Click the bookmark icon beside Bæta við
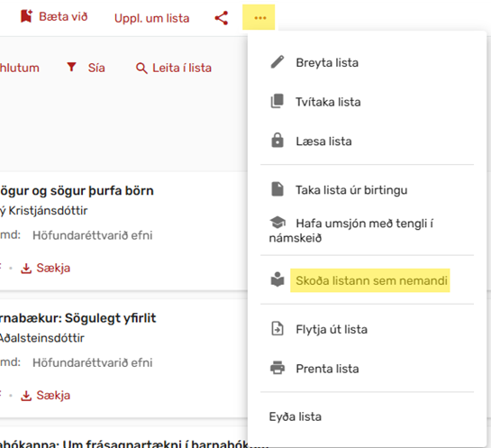Screen dimensions: 491x448 click(x=26, y=16)
